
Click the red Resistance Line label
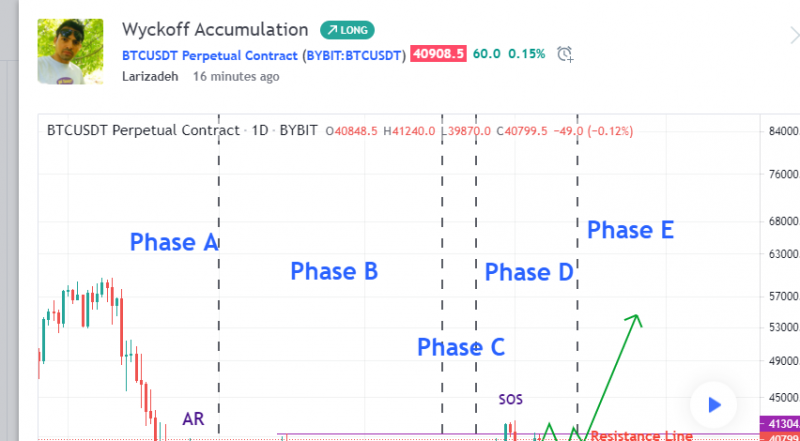click(x=641, y=435)
